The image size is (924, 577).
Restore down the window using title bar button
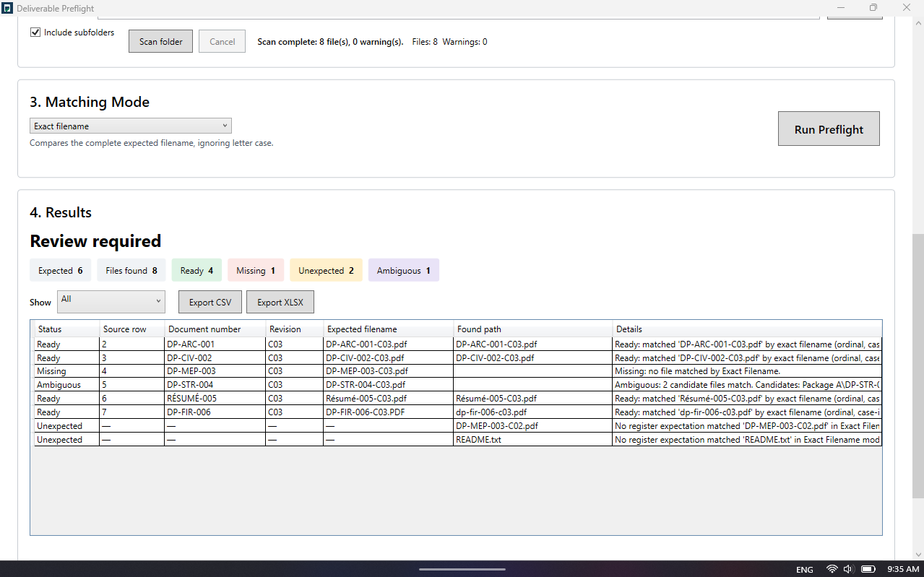coord(873,8)
